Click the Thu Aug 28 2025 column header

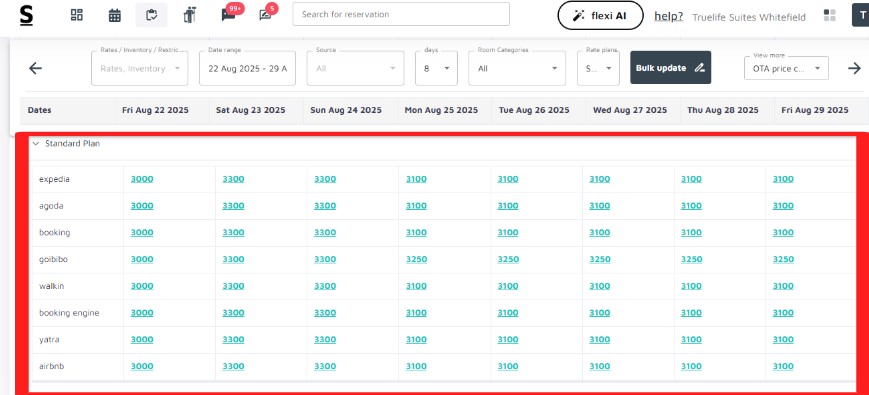click(x=723, y=110)
